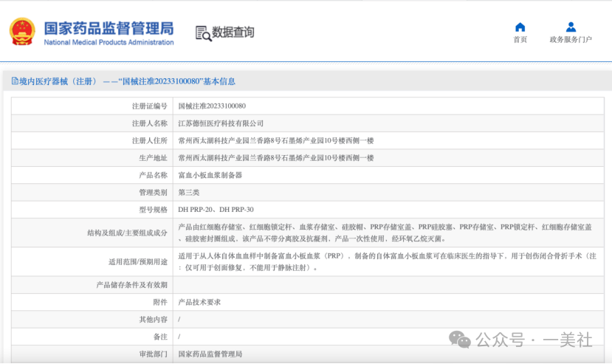Click the 产品储存条件及有效期 label
The width and height of the screenshot is (612, 364).
click(x=132, y=285)
